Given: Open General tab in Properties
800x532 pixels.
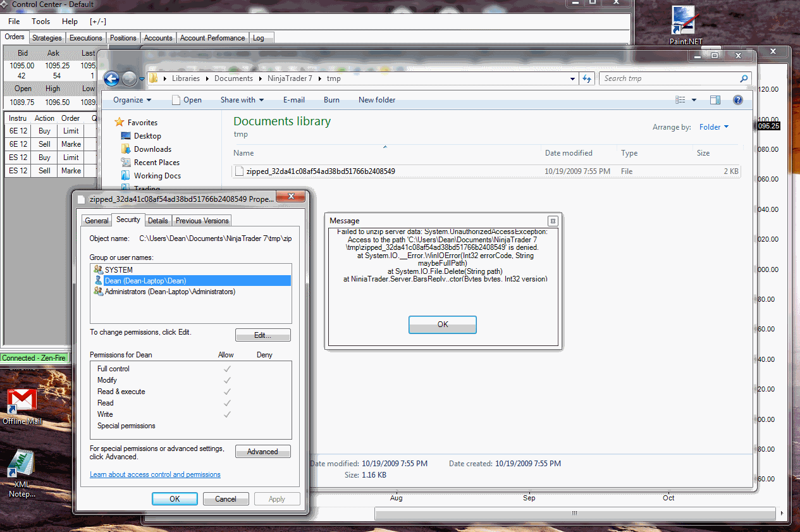Looking at the screenshot, I should (97, 221).
